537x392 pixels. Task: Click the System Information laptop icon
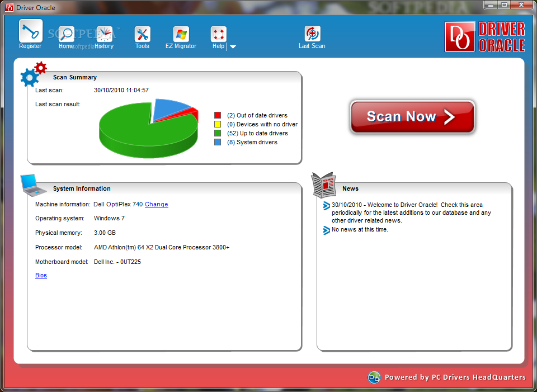click(x=33, y=185)
